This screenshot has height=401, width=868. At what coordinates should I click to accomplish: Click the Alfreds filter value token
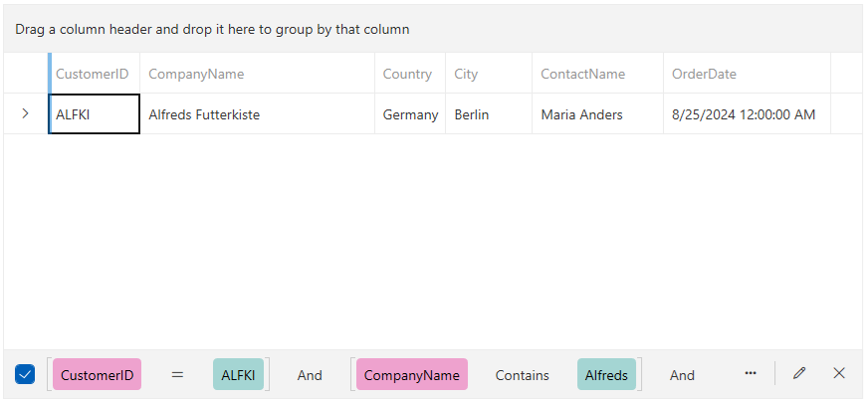(606, 375)
